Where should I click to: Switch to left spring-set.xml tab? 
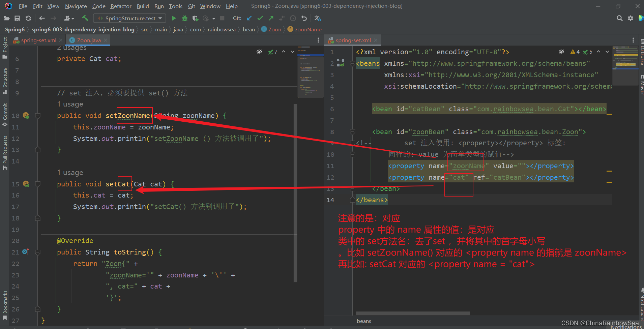click(38, 40)
